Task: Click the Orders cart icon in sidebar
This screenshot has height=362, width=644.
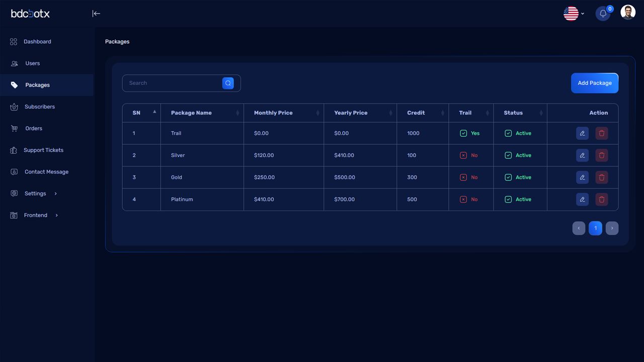Action: [x=14, y=128]
